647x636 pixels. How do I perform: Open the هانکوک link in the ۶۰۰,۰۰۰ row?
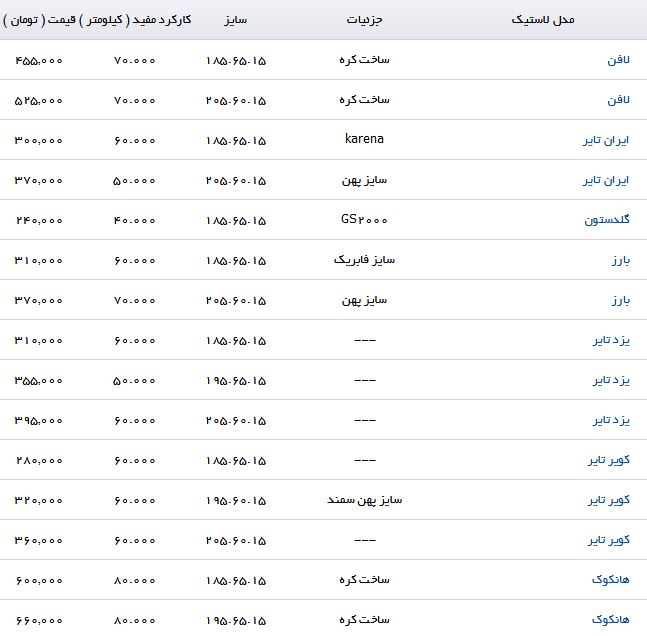point(611,580)
